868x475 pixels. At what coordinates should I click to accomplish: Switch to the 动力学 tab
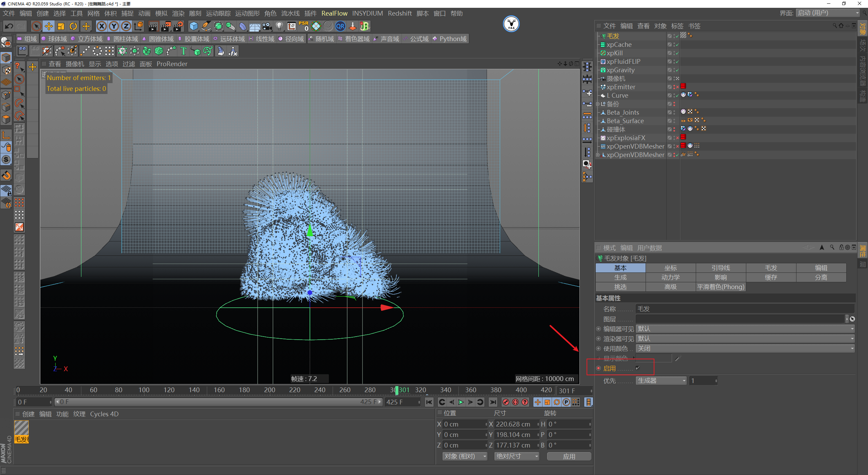[x=670, y=277]
